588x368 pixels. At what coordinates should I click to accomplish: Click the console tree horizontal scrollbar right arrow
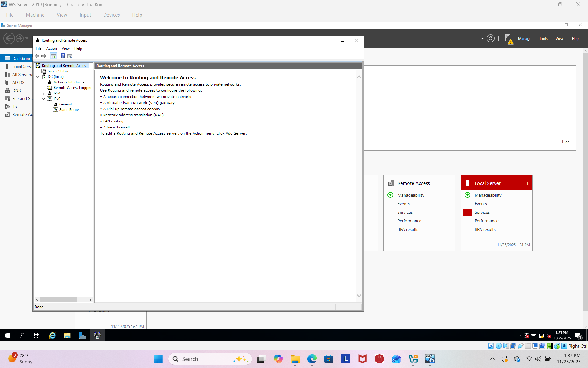point(90,300)
